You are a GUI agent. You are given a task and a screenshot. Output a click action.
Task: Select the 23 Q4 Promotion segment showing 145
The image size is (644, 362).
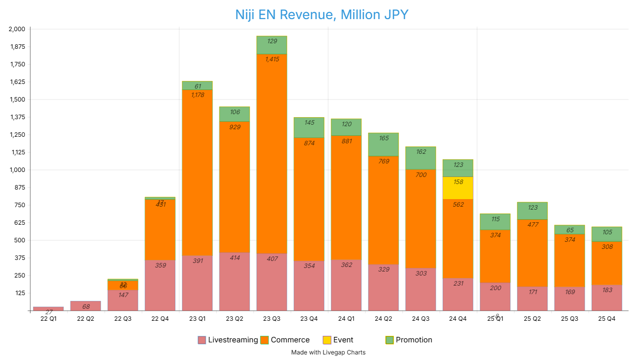(x=309, y=128)
